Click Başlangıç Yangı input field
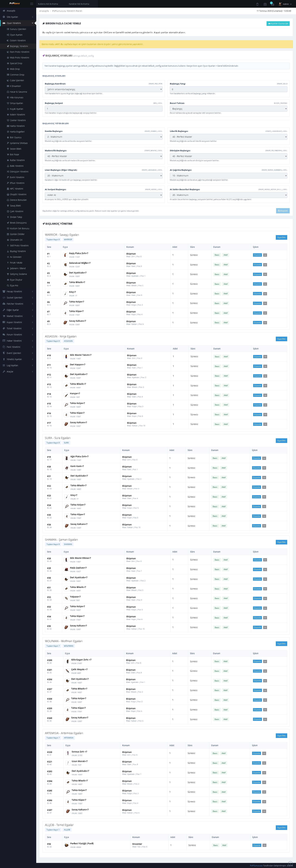The image size is (296, 868). pyautogui.click(x=228, y=89)
